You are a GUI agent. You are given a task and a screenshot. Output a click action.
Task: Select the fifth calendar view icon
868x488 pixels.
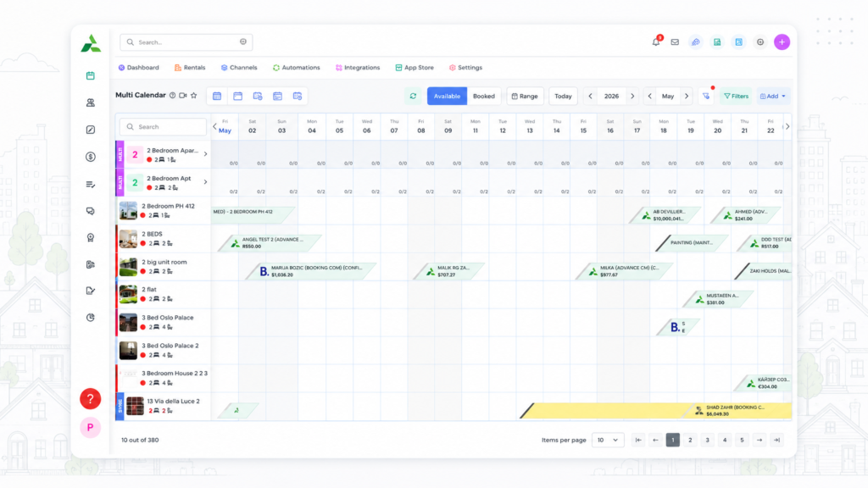coord(298,97)
